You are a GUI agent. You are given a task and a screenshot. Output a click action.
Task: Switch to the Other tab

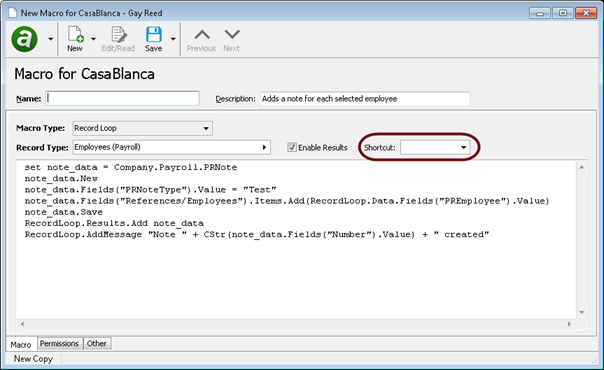97,343
